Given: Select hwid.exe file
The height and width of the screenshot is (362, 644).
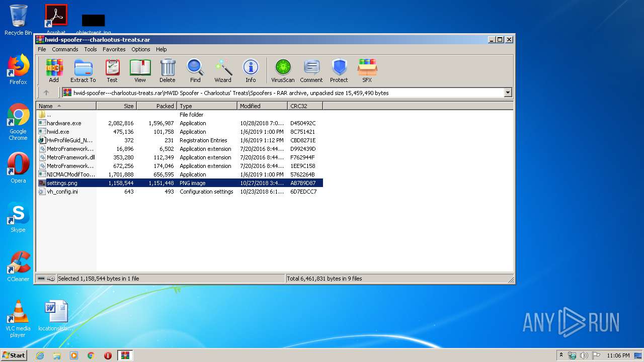Looking at the screenshot, I should [180, 132].
